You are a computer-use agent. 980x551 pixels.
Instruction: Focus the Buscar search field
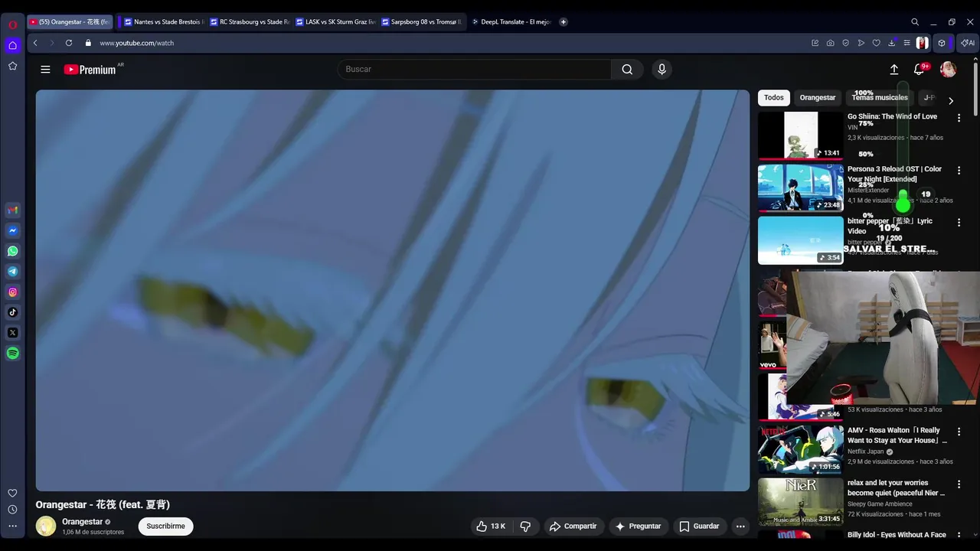pyautogui.click(x=475, y=70)
